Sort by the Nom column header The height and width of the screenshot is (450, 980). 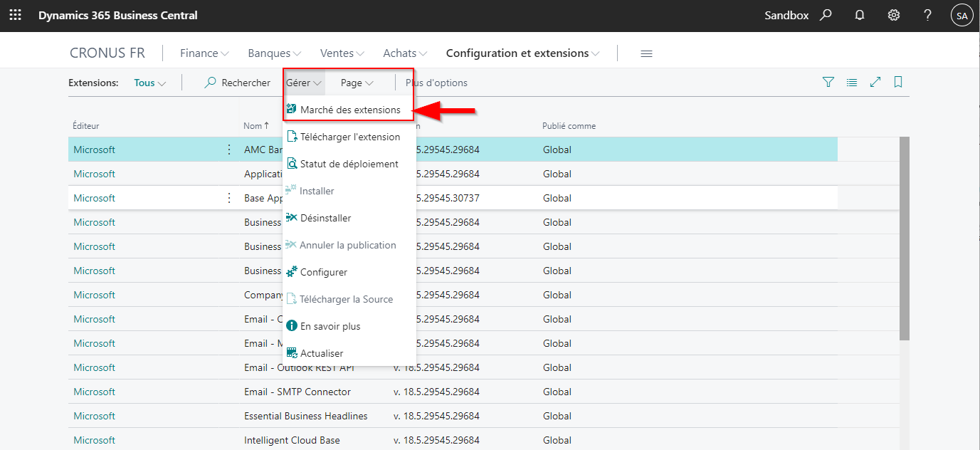[253, 126]
